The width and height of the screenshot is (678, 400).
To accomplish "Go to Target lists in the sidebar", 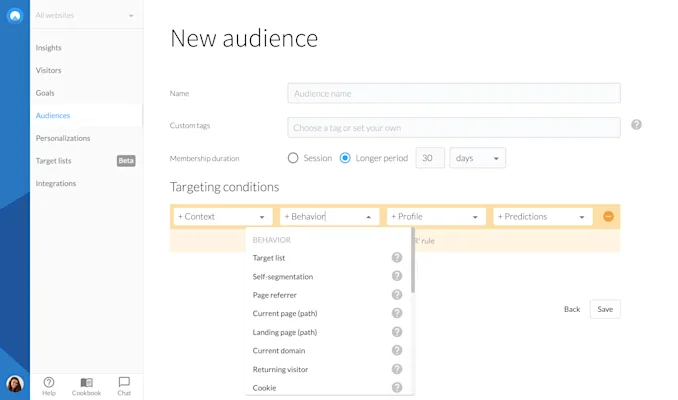I will click(53, 160).
